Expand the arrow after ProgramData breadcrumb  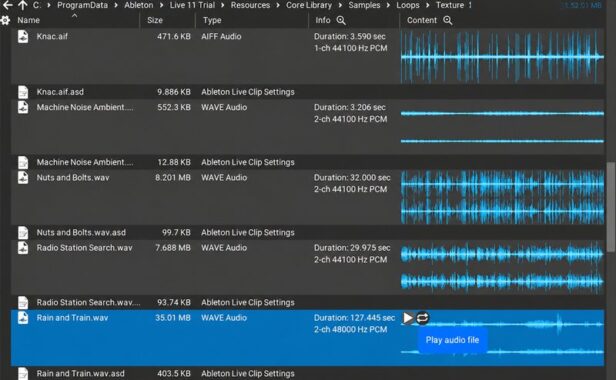116,5
